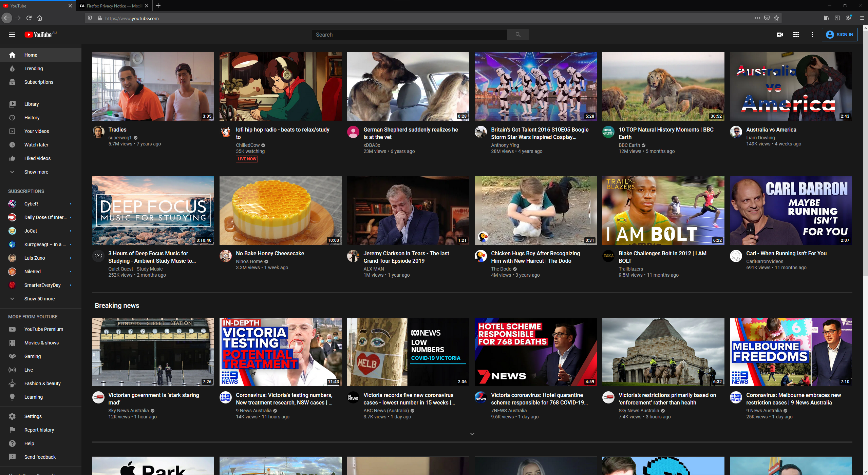The height and width of the screenshot is (475, 868).
Task: Open Firefox account icon
Action: pos(849,18)
